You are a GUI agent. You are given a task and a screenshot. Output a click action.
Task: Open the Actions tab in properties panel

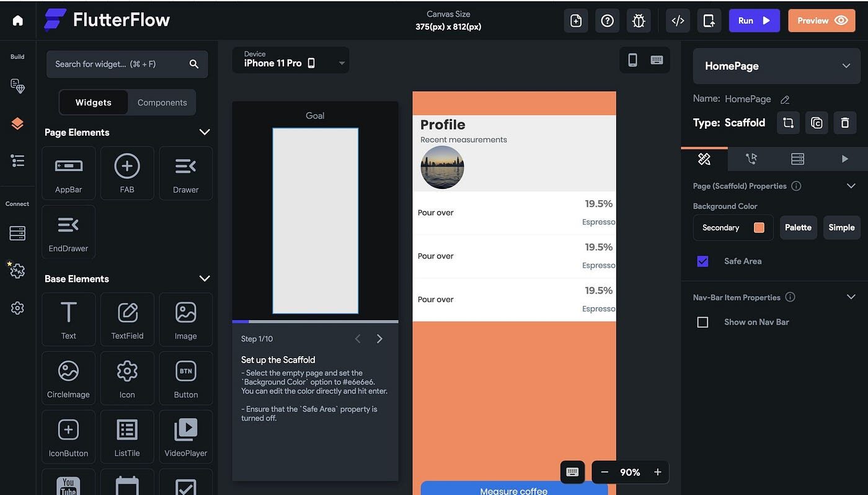coord(751,159)
